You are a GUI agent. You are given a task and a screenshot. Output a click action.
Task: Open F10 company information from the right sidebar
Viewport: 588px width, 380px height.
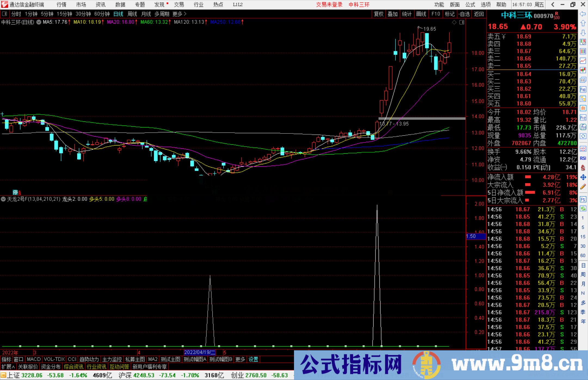583,89
